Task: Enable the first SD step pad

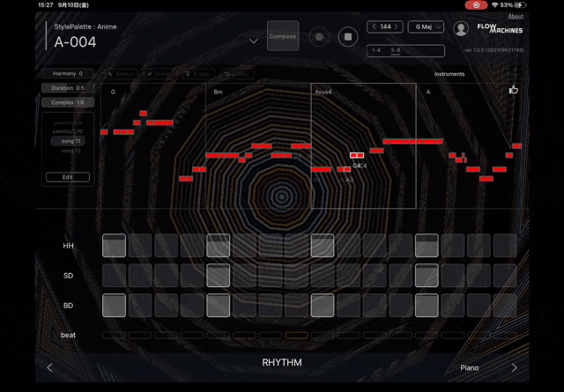Action: (114, 276)
